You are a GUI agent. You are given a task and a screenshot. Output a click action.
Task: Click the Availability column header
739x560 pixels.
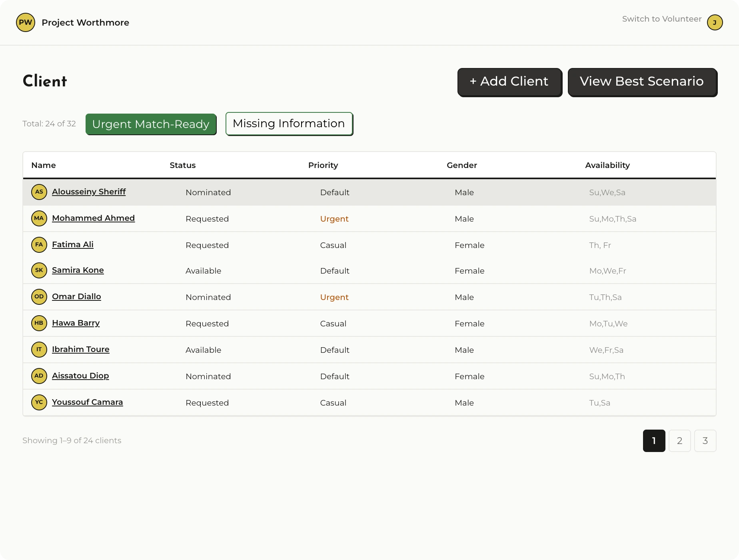click(x=607, y=165)
